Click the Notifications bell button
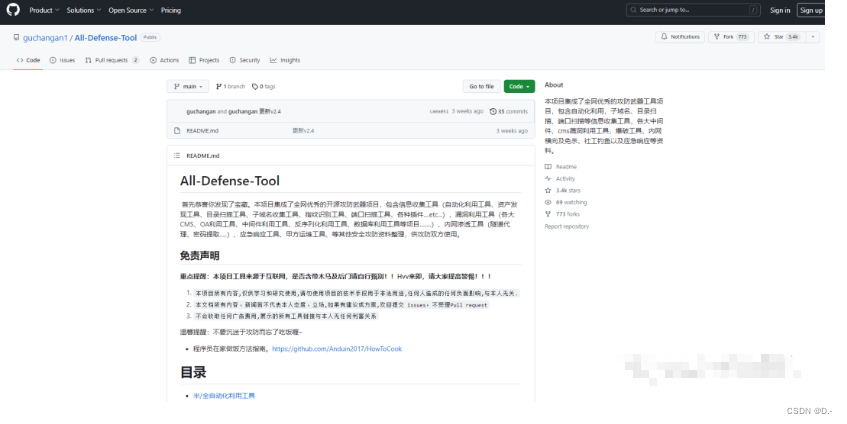847x424 pixels. click(680, 37)
